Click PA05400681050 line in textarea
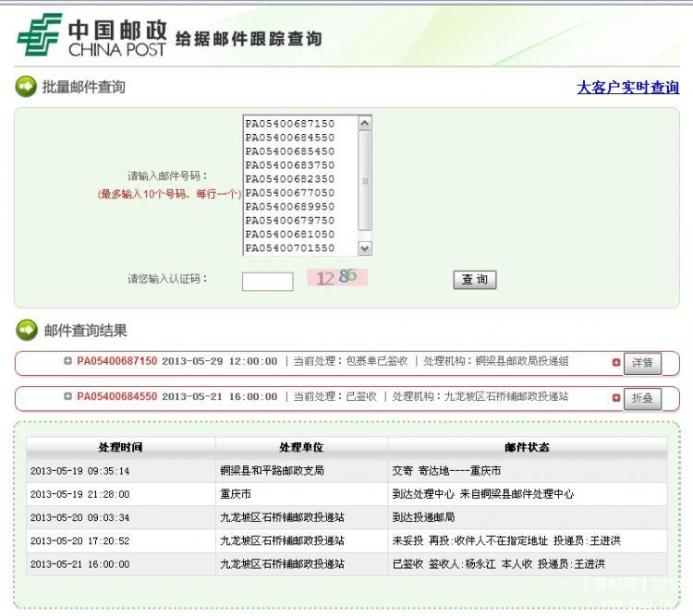 (290, 235)
